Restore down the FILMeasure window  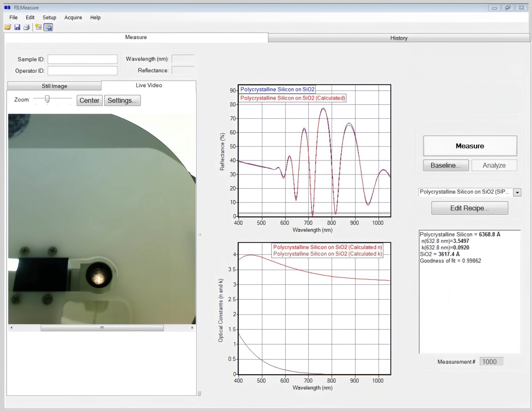(x=508, y=8)
